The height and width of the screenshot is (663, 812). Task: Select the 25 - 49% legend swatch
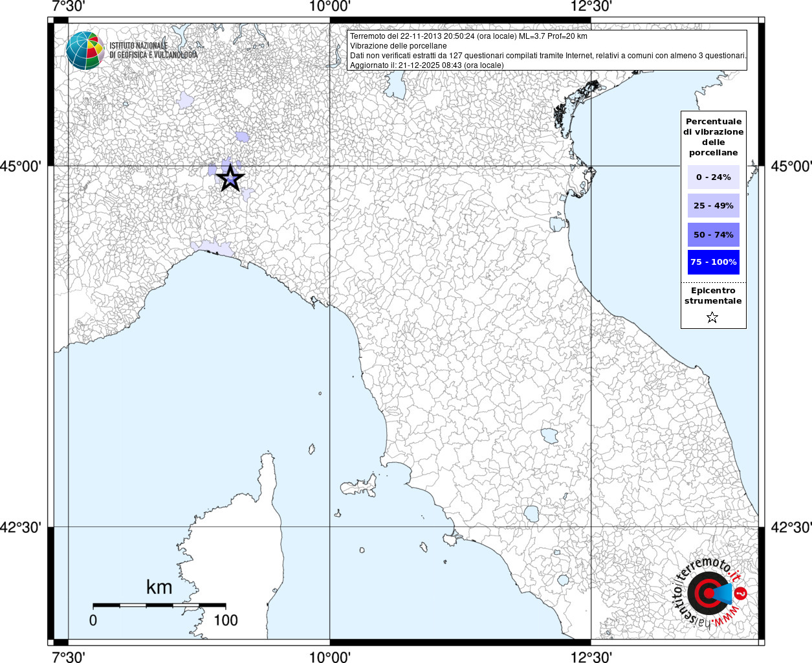(713, 206)
